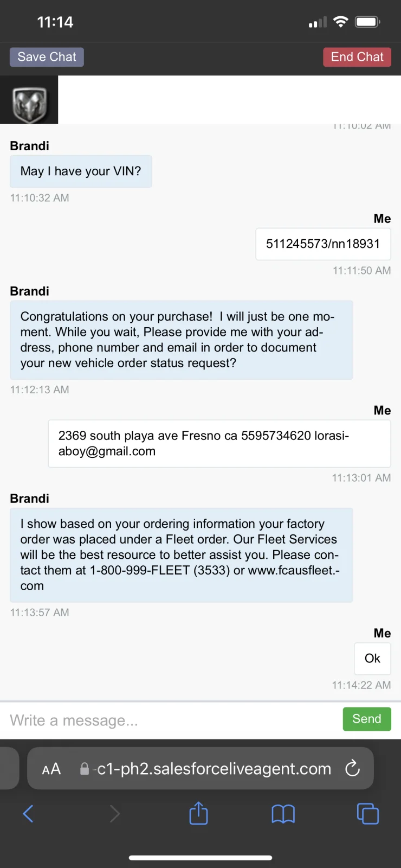
Task: Open Safari bookmarks
Action: (x=283, y=813)
